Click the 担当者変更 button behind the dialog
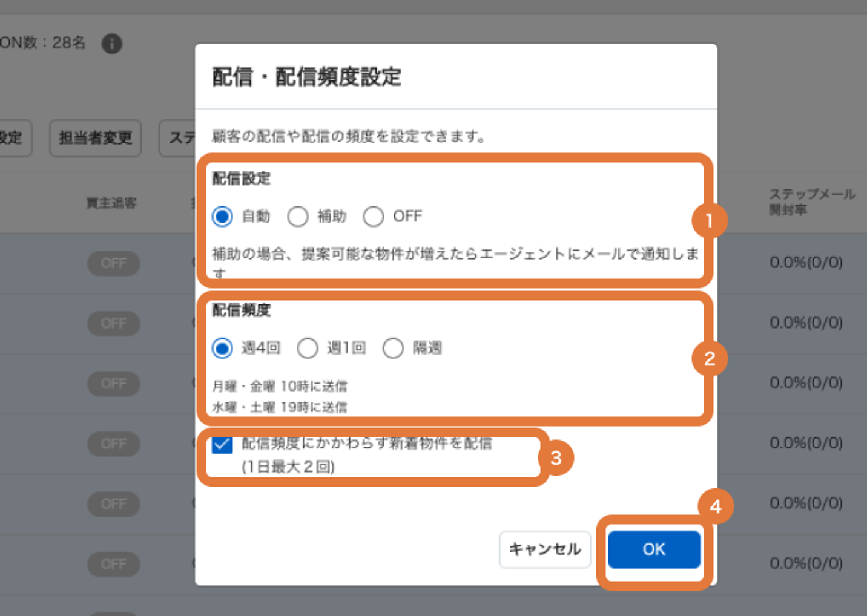867x616 pixels. 96,138
